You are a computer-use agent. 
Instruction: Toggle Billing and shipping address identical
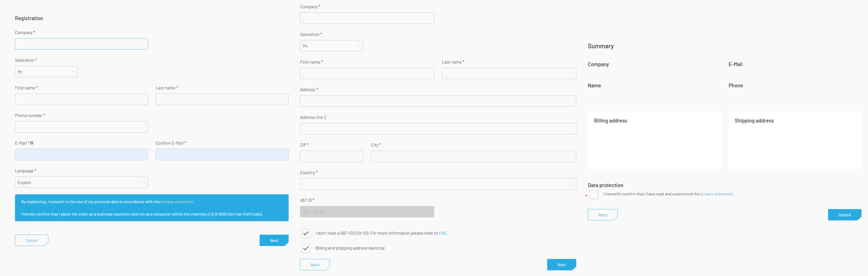click(x=306, y=248)
